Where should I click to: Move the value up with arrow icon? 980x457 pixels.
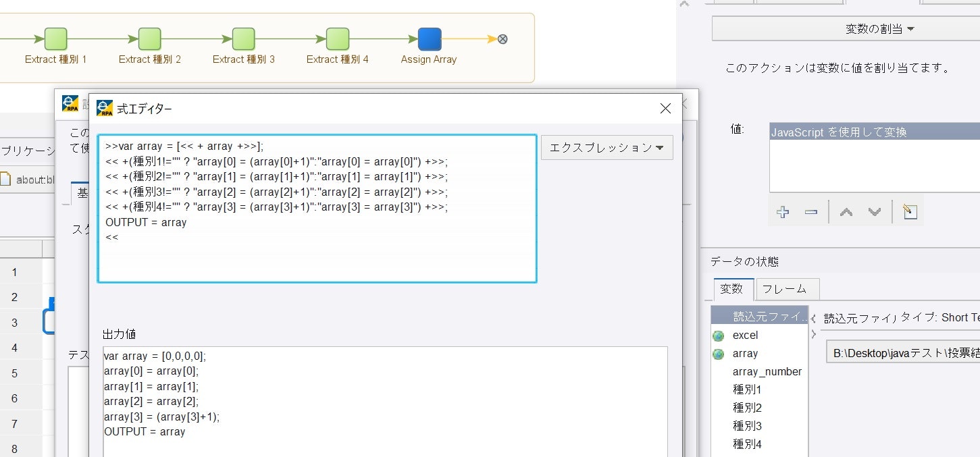pos(846,212)
